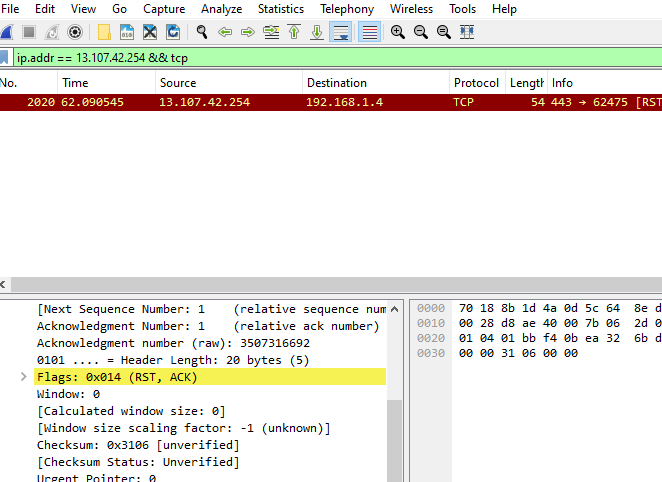
Task: Stop capturing packets
Action: [29, 32]
